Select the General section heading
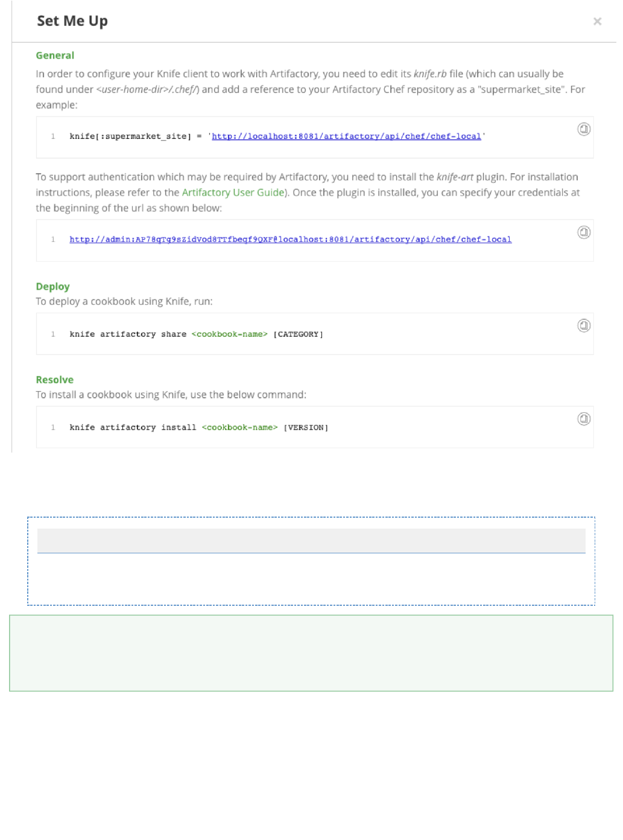This screenshot has height=840, width=623. coord(55,56)
